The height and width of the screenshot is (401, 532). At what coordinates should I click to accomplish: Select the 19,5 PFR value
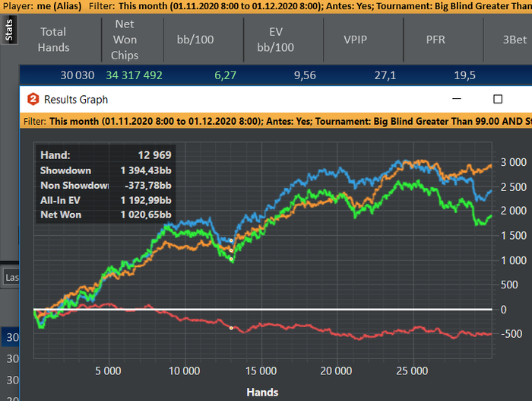465,75
